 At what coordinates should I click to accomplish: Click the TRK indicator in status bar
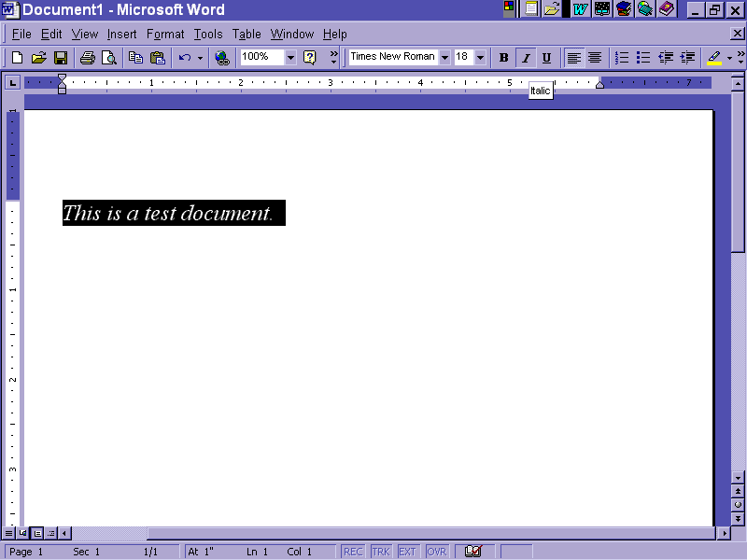(x=381, y=552)
